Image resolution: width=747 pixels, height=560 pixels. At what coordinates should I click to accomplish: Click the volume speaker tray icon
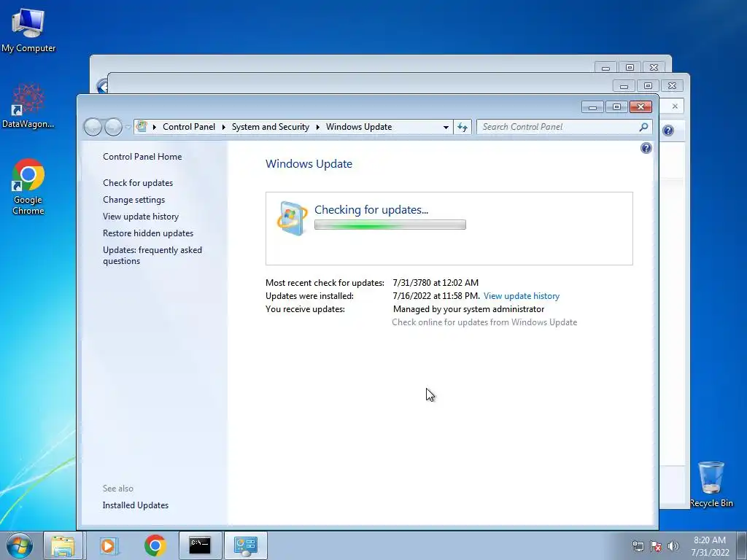673,547
